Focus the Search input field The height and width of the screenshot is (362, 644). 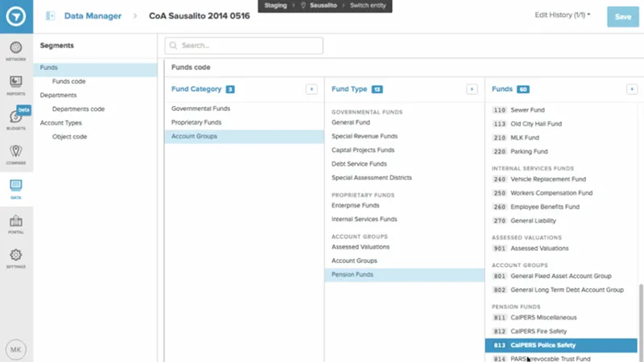pyautogui.click(x=244, y=46)
